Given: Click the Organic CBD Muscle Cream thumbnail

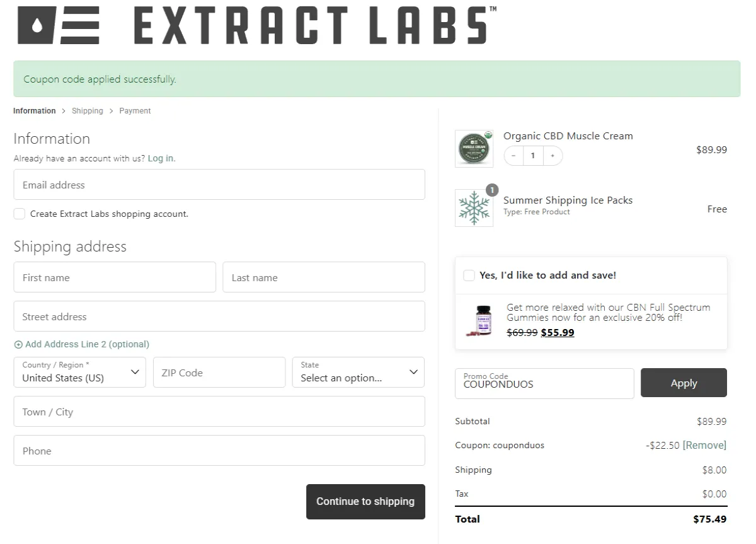Looking at the screenshot, I should coord(474,149).
